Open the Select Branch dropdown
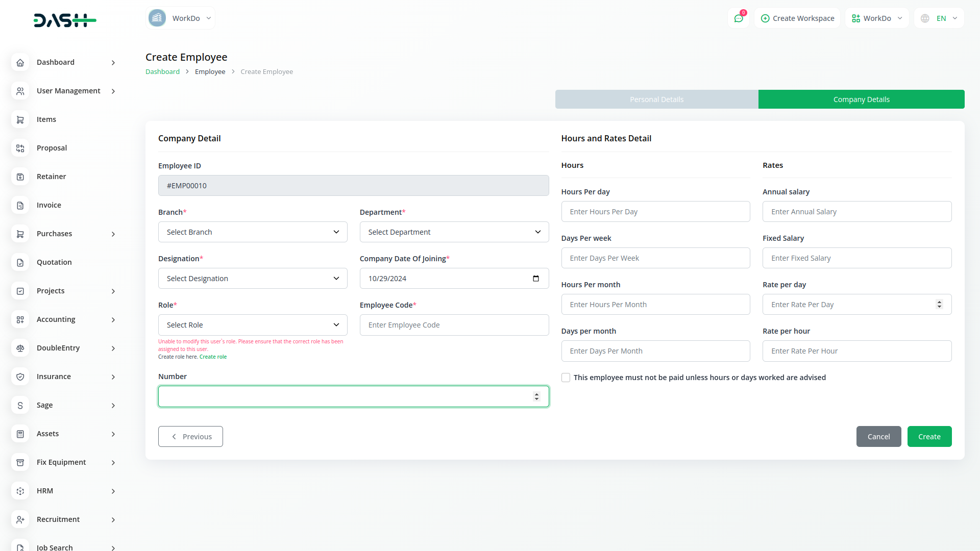The height and width of the screenshot is (551, 980). [x=253, y=232]
